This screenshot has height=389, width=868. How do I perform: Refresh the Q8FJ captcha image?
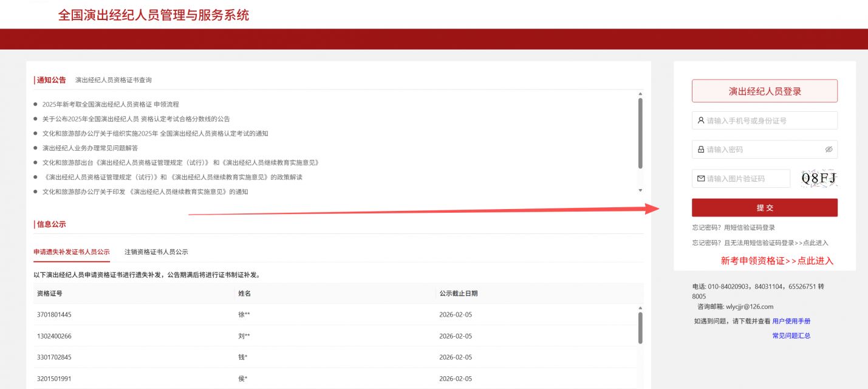coord(818,178)
